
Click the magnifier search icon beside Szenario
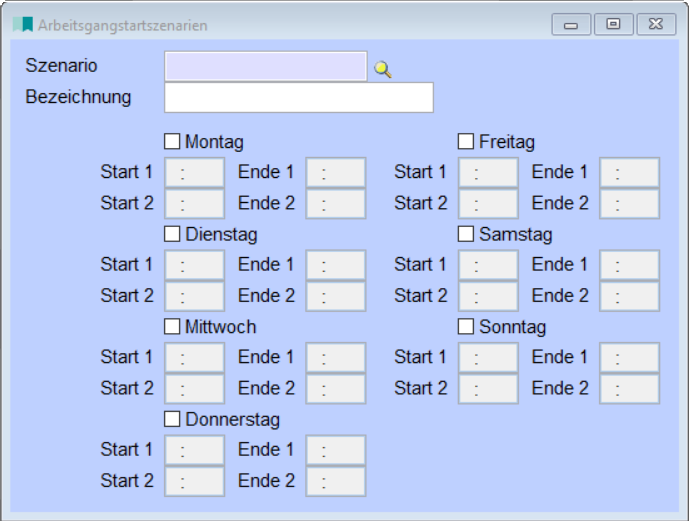pos(382,68)
